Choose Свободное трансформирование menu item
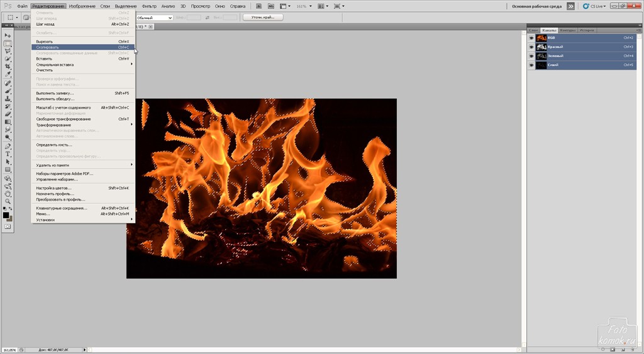Screen dimensions: 644x354 (x=83, y=119)
